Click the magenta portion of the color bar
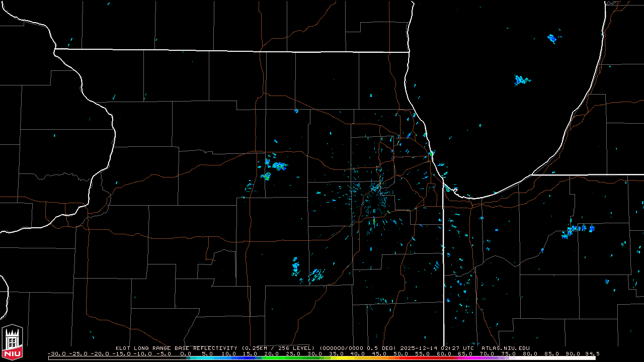Screen dimensions: 644x362 [478, 358]
